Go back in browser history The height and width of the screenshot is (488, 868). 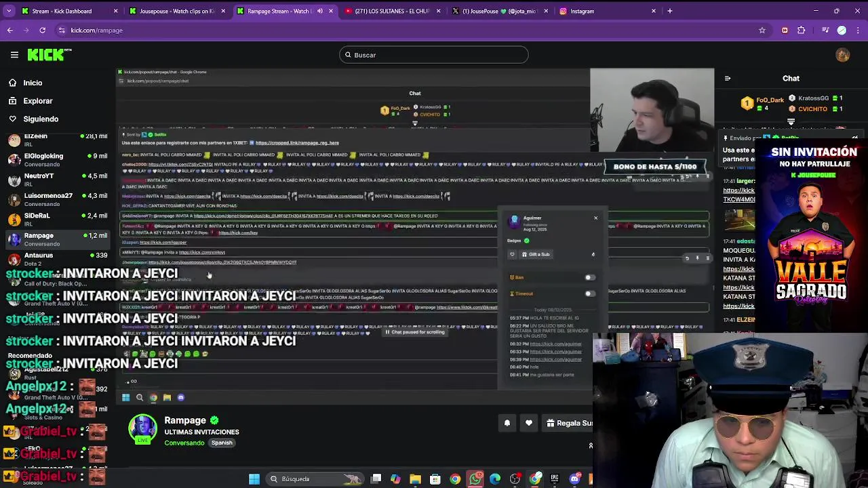tap(10, 30)
